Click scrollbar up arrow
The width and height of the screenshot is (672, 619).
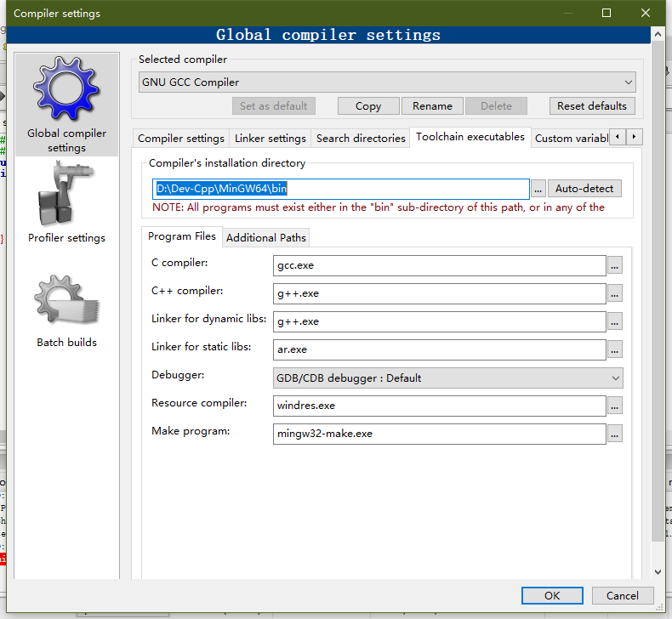coord(658,34)
